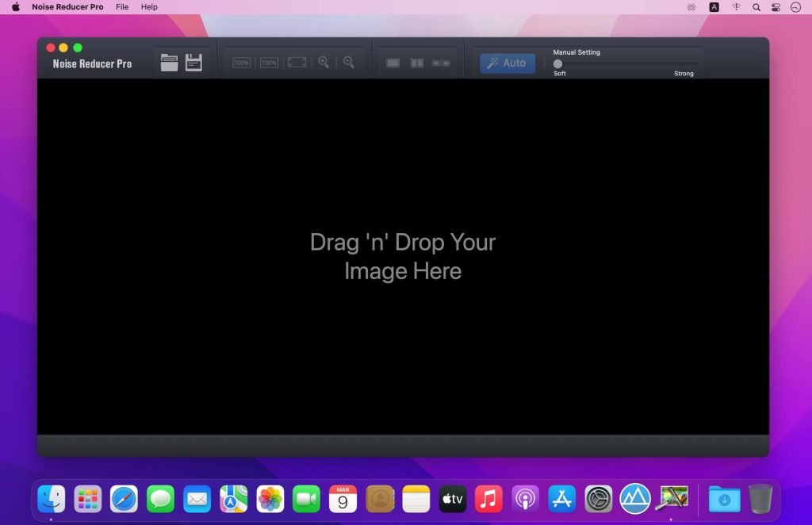Image resolution: width=812 pixels, height=525 pixels.
Task: Click the zoom in magnifier icon
Action: (x=324, y=62)
